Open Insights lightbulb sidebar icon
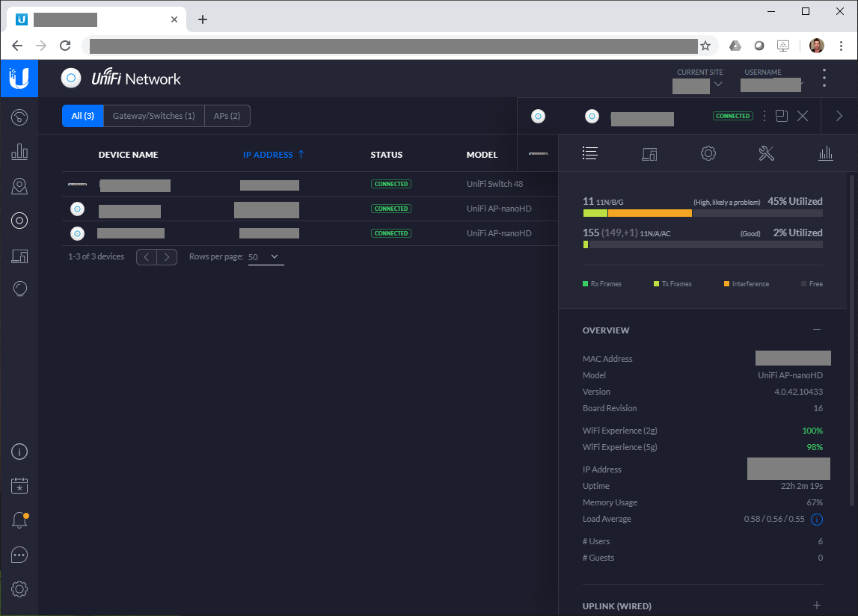Viewport: 858px width, 616px height. 19,289
